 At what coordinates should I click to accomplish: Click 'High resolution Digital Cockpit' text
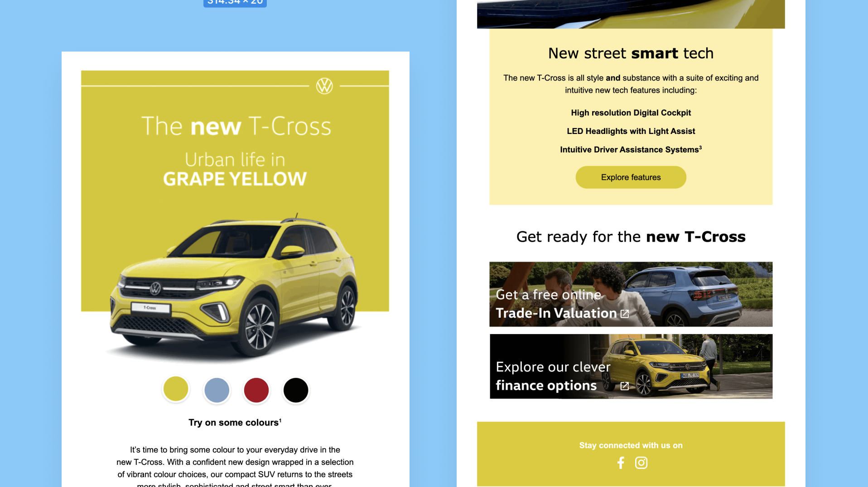pos(631,113)
